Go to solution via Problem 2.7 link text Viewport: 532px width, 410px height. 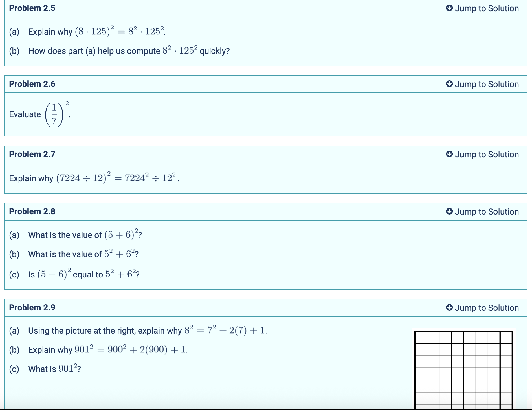[x=487, y=154]
